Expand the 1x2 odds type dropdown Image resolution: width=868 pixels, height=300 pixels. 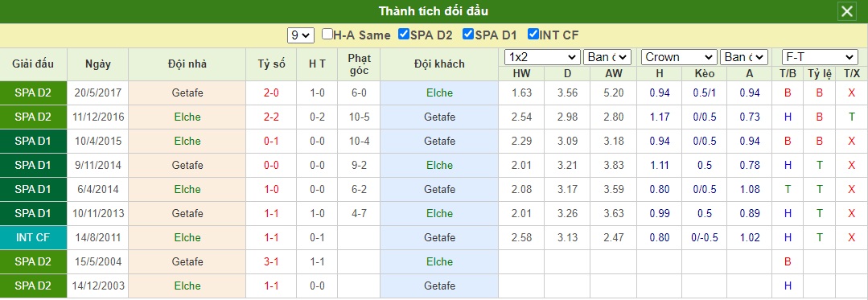pyautogui.click(x=542, y=57)
